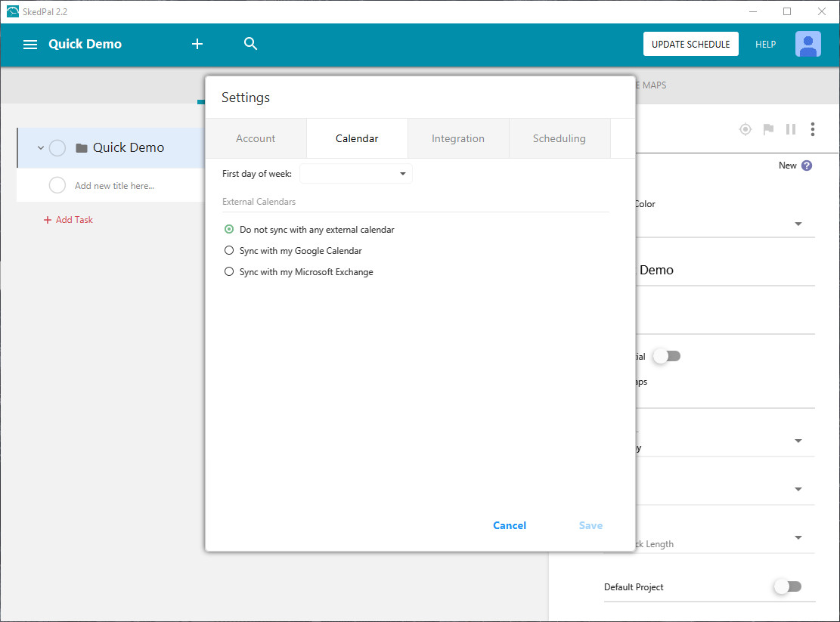The width and height of the screenshot is (840, 622).
Task: Select the Quick Demo project row
Action: [111, 147]
